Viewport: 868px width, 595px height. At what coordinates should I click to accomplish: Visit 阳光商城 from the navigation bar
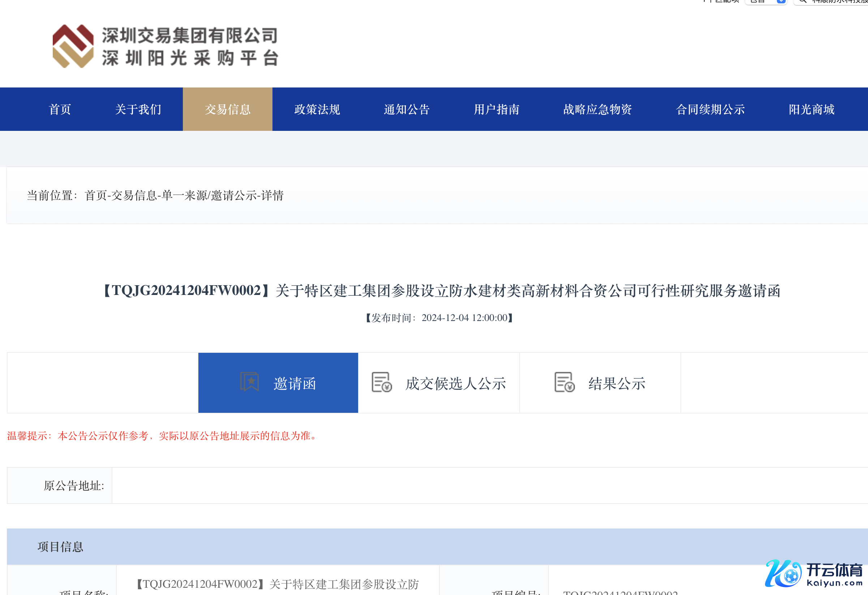tap(811, 110)
